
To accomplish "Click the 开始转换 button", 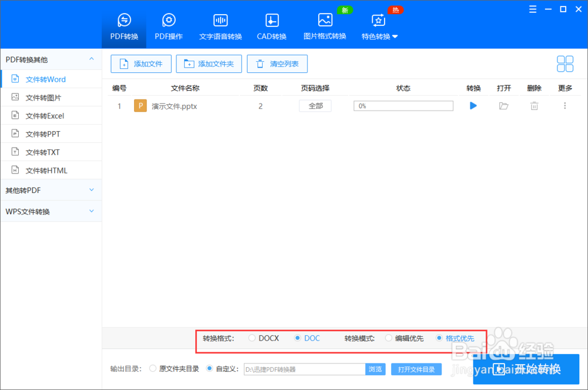I will tap(528, 369).
